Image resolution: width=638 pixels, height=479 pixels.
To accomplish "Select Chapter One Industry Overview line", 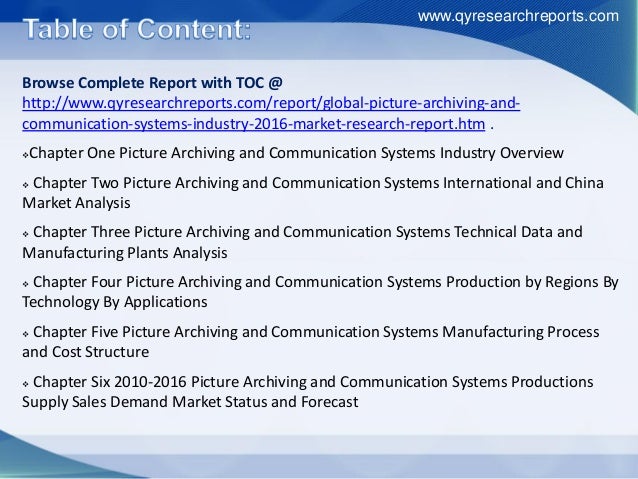I will coord(293,153).
